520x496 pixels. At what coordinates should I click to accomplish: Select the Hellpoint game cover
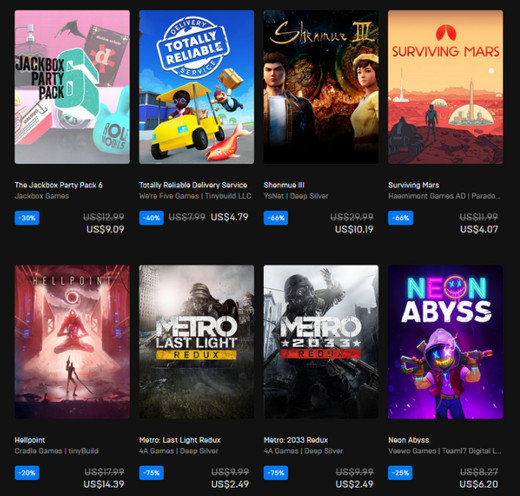(x=72, y=342)
